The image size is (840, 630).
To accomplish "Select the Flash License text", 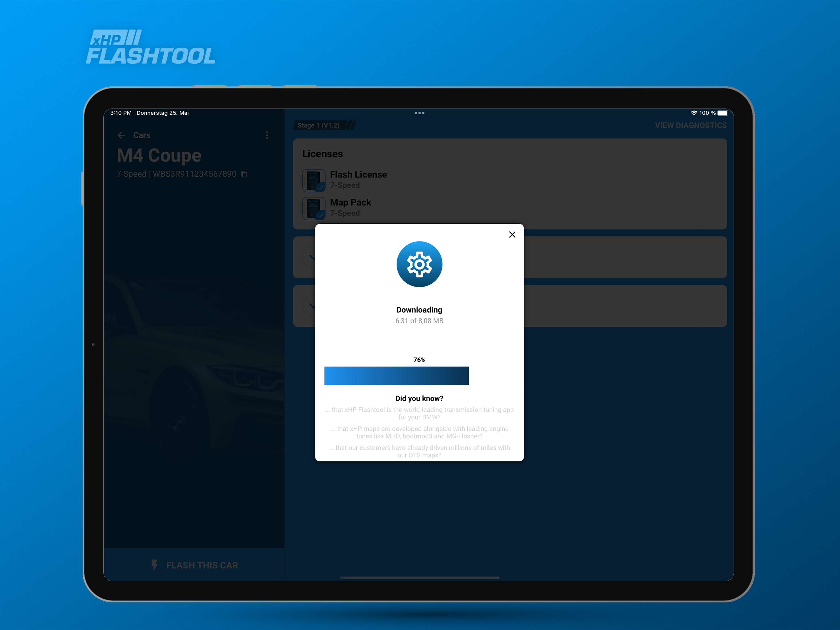I will click(358, 174).
